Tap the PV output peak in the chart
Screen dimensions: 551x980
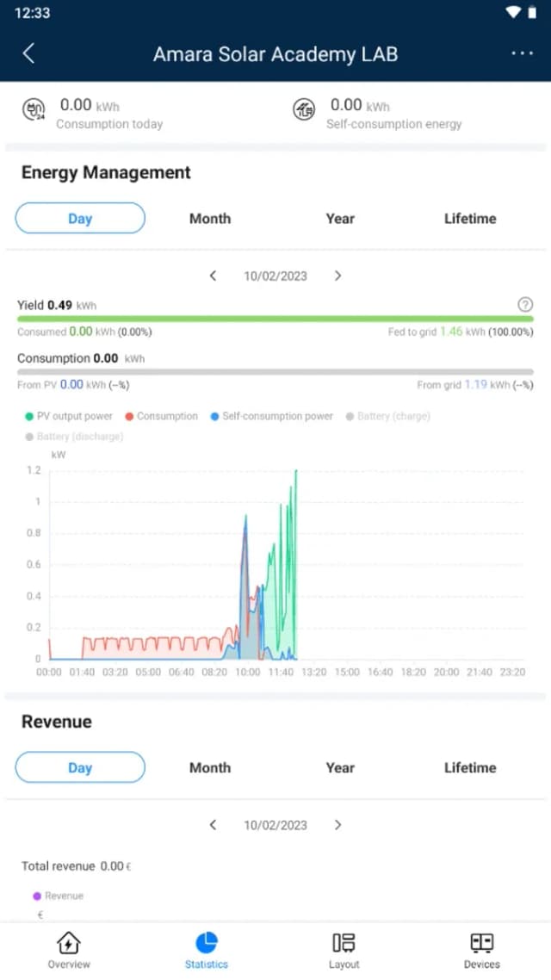296,471
